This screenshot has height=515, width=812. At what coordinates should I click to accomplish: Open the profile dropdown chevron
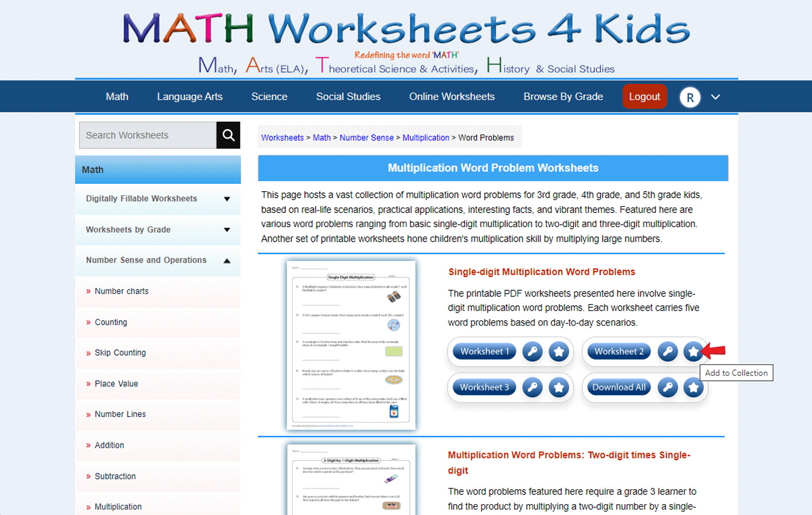click(x=715, y=97)
